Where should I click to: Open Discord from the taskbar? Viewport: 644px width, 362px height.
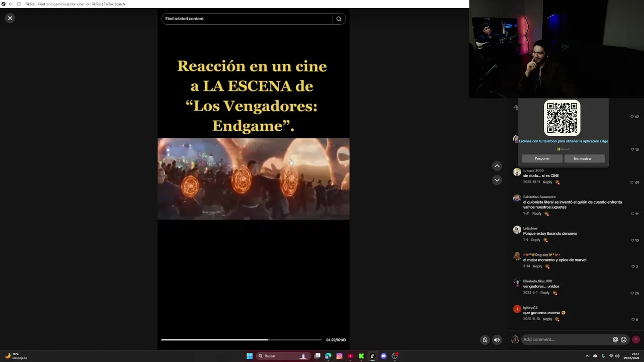click(x=383, y=356)
